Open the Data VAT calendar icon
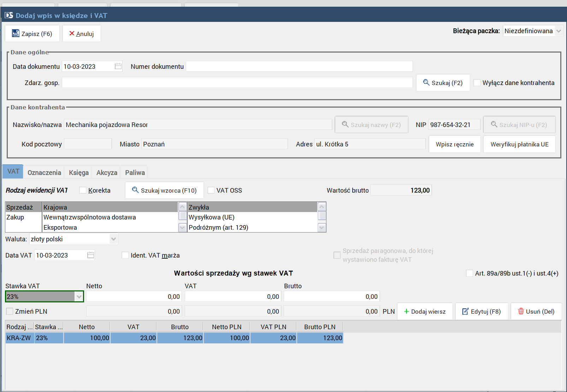Image resolution: width=567 pixels, height=392 pixels. coord(90,255)
